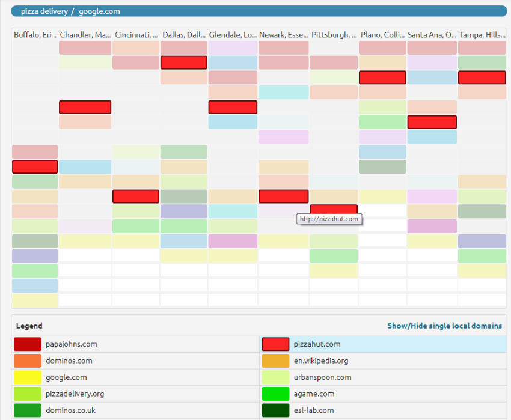Select the 'Glendale, Lo...' column header
511x420 pixels.
click(233, 35)
